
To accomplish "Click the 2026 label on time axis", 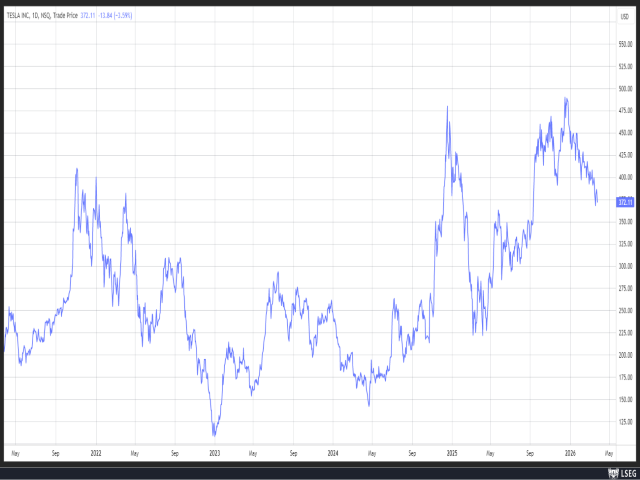I will 570,453.
